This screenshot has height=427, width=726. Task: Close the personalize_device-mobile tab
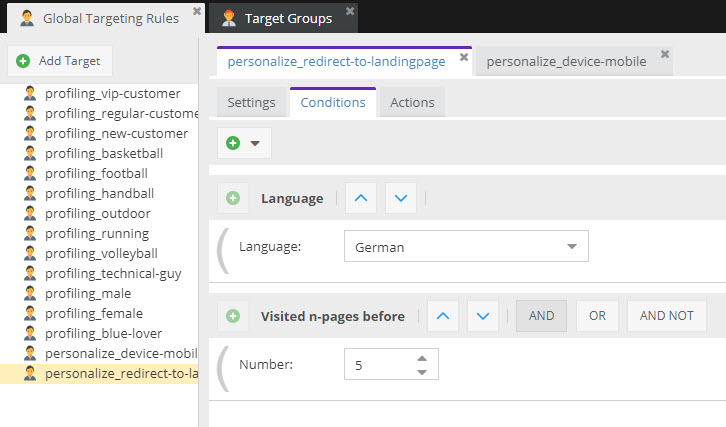[665, 54]
